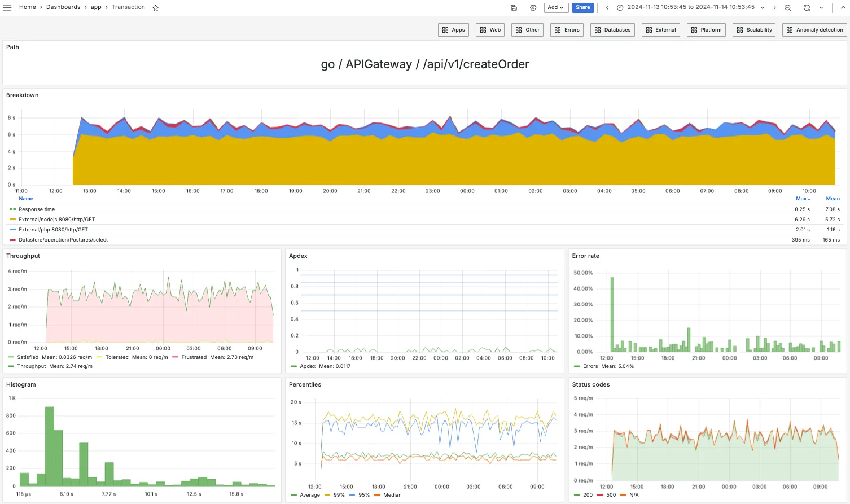The height and width of the screenshot is (504, 850).
Task: Toggle Response time series in legend
Action: click(37, 209)
